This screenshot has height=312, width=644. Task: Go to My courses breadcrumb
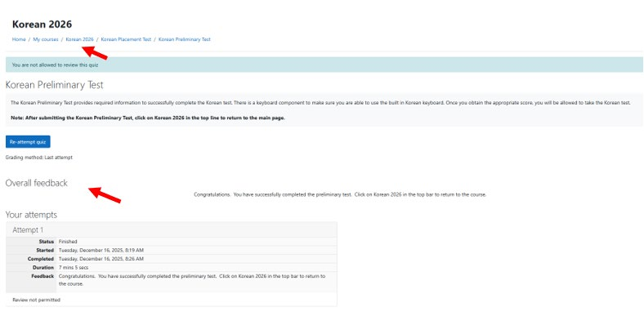point(46,39)
